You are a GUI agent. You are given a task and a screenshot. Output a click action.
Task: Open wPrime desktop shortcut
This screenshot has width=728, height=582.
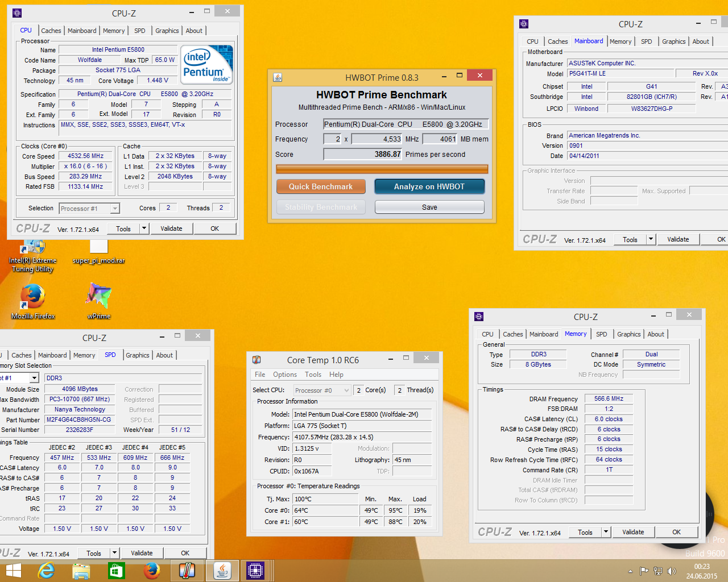pyautogui.click(x=99, y=301)
